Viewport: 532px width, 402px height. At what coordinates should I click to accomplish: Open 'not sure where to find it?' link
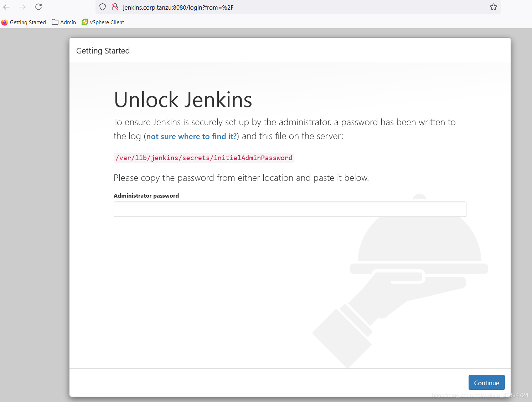point(192,136)
